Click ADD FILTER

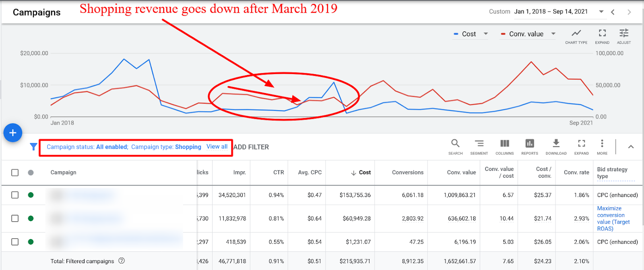point(251,147)
